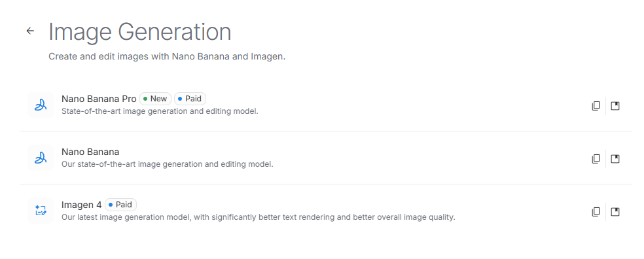Click the Nano Banana Pro description text
This screenshot has width=644, height=259.
click(160, 111)
